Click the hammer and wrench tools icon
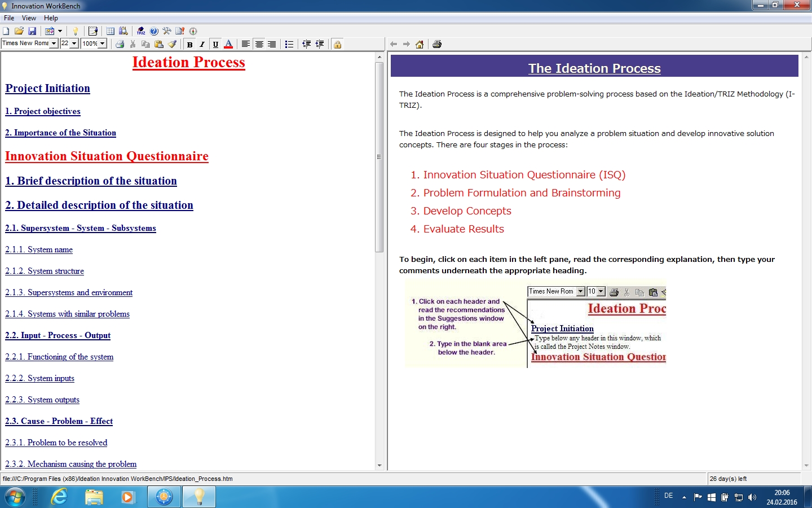This screenshot has height=508, width=812. 167,31
